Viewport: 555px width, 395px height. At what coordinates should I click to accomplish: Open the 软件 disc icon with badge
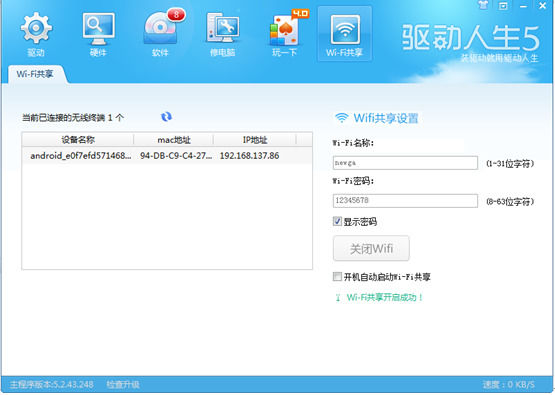coord(160,34)
